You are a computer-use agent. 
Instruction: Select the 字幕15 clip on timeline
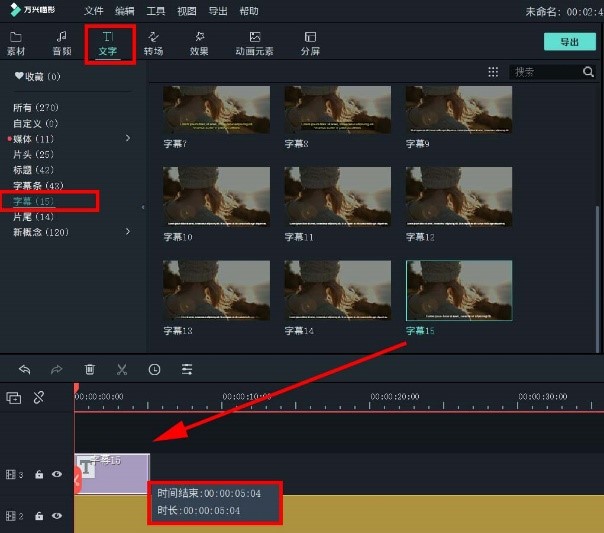pyautogui.click(x=112, y=473)
